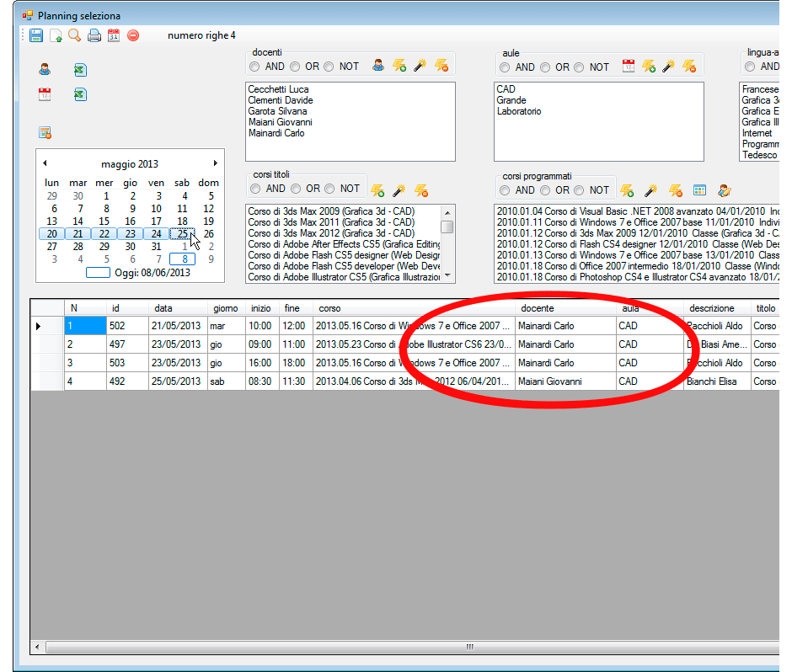The image size is (792, 672).
Task: Select the NOT radio button under aule
Action: [x=579, y=67]
